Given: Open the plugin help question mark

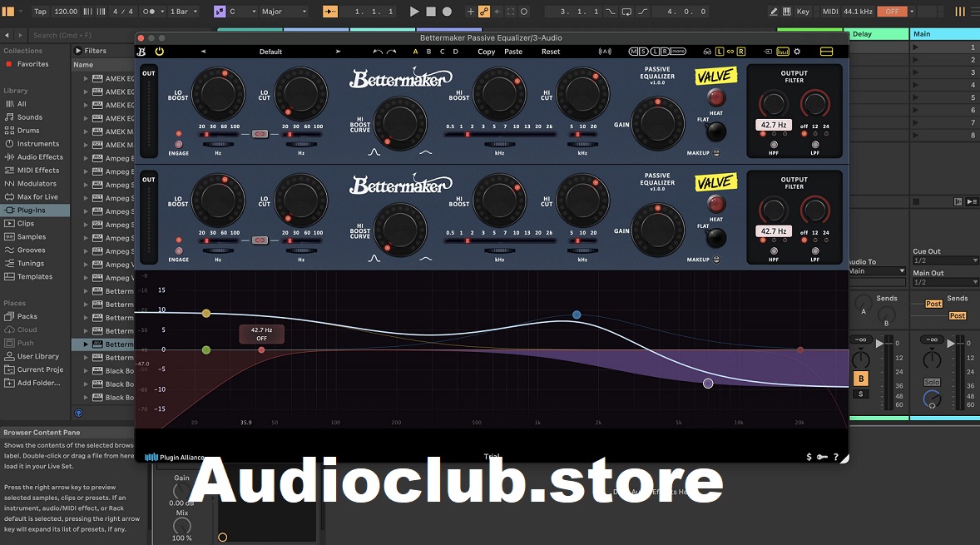Looking at the screenshot, I should [835, 457].
